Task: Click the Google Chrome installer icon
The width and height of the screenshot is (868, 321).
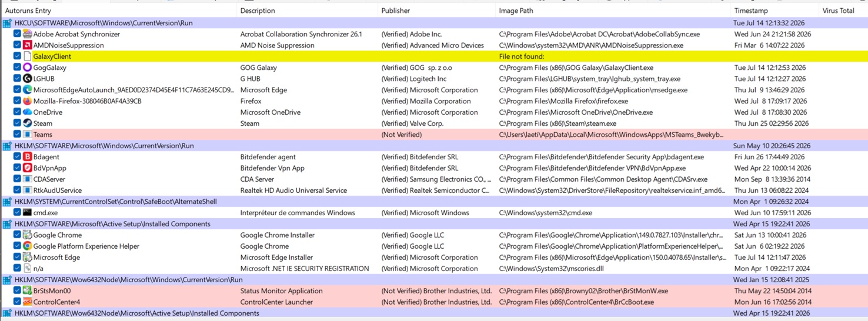Action: point(27,235)
